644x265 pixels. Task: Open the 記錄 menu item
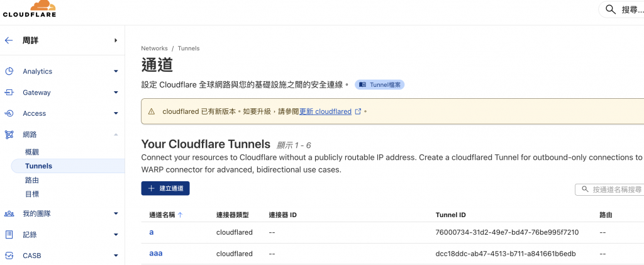pyautogui.click(x=30, y=235)
